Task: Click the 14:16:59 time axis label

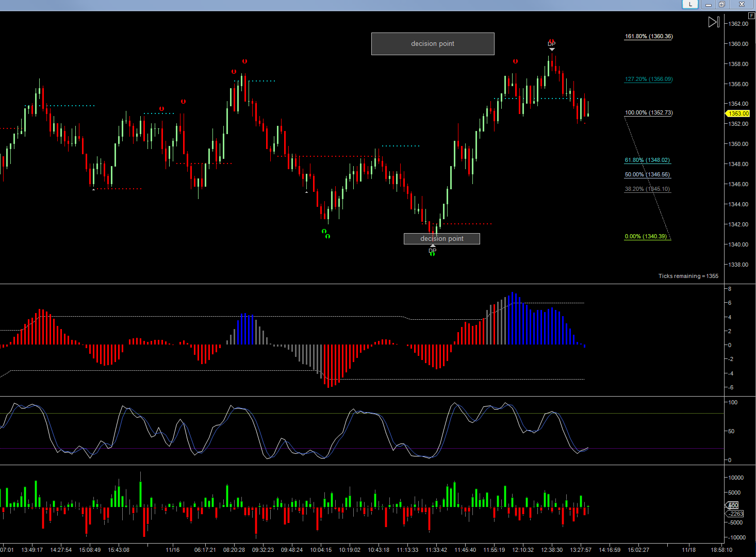Action: [610, 550]
